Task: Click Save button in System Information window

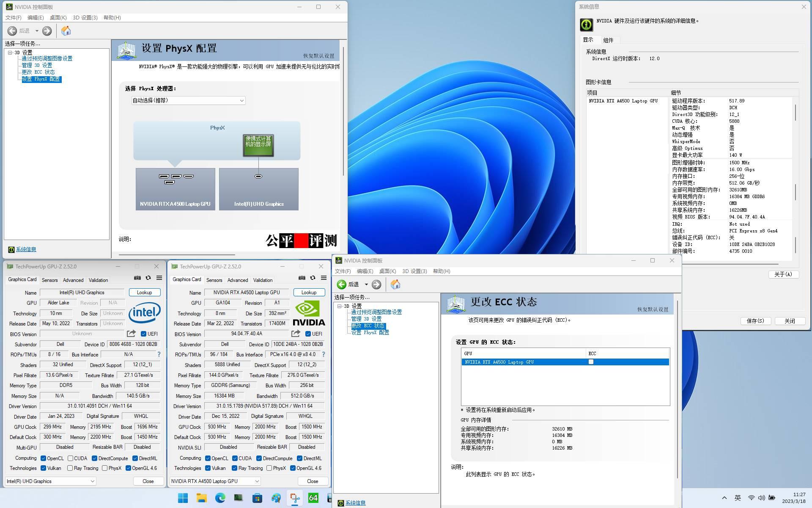Action: point(755,321)
